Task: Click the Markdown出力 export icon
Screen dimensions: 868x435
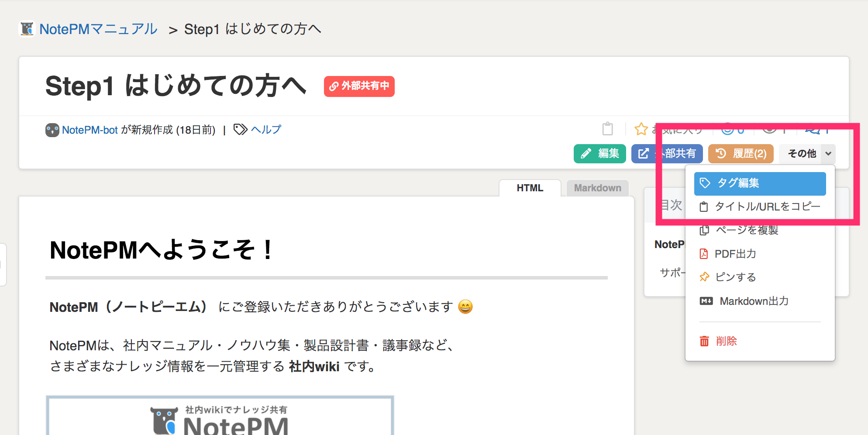Action: click(x=706, y=300)
